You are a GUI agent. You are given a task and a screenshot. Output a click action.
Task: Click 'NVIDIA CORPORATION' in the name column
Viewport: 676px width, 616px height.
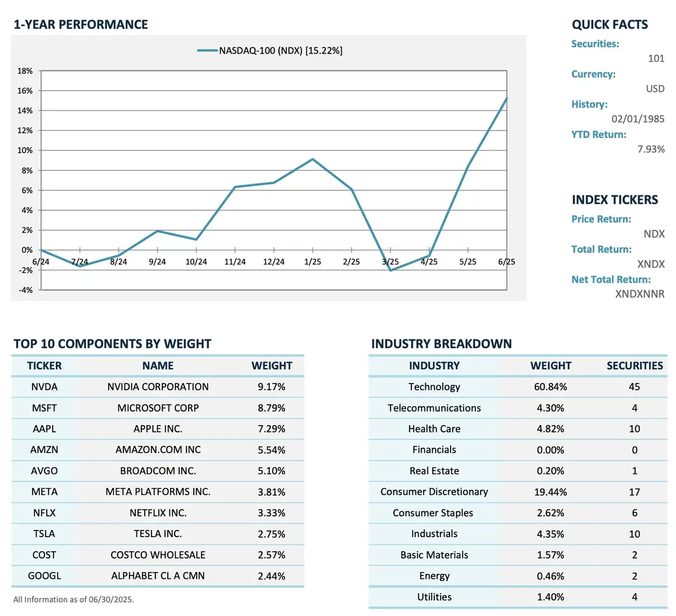158,387
